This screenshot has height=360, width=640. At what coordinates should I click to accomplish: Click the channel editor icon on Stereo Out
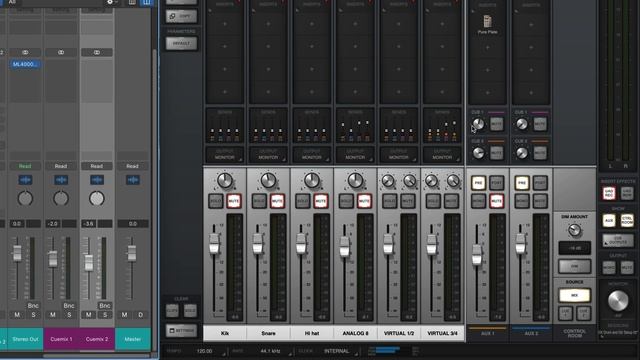[25, 180]
